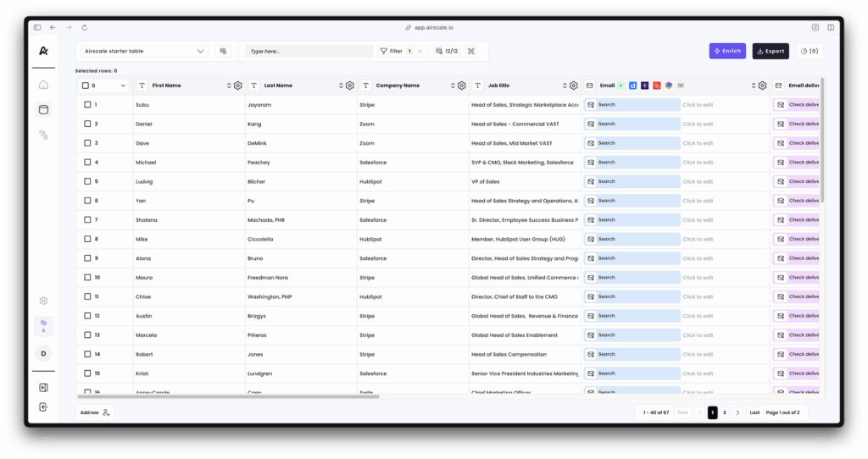This screenshot has width=868, height=459.
Task: Click the keyboard shortcuts command icon
Action: coord(471,52)
